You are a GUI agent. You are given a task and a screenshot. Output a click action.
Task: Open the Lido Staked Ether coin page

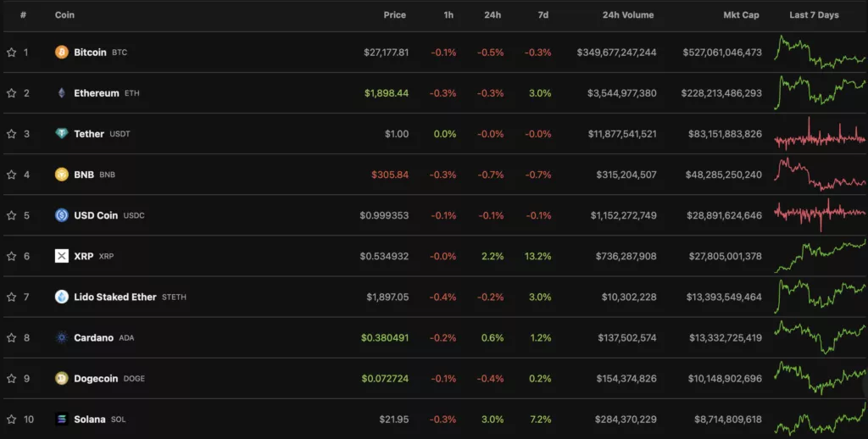tap(115, 297)
